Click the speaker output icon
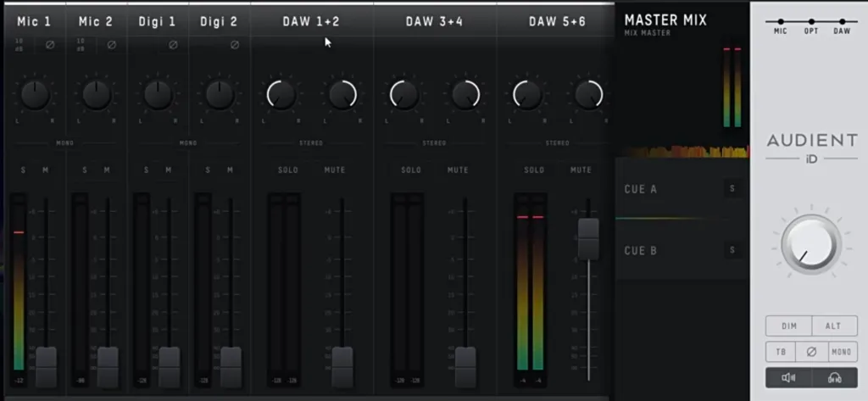 coord(788,377)
